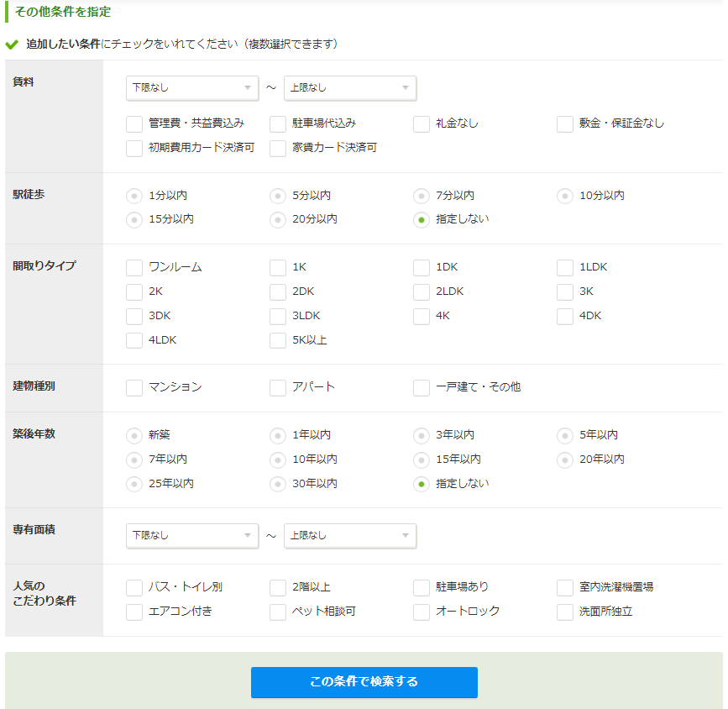This screenshot has width=728, height=709.
Task: Tick the 2階以上 checkbox
Action: (x=278, y=588)
